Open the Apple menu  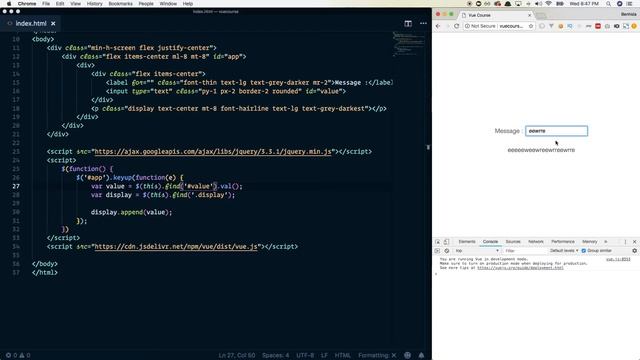point(9,4)
